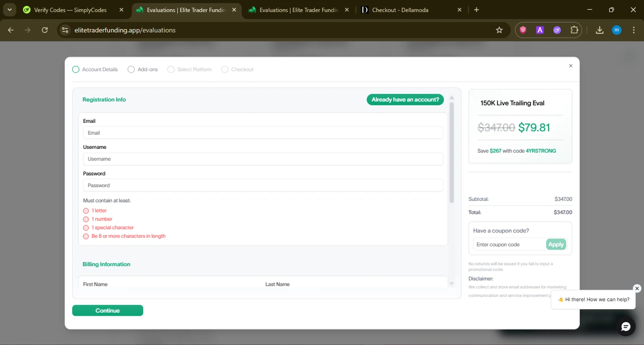Select the Select Platform step
Viewport: 644px width, 345px height.
point(189,69)
